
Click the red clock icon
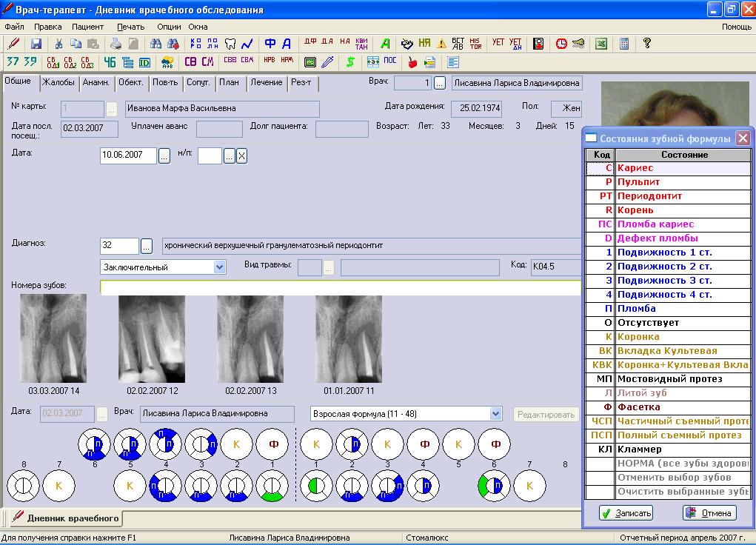(561, 44)
